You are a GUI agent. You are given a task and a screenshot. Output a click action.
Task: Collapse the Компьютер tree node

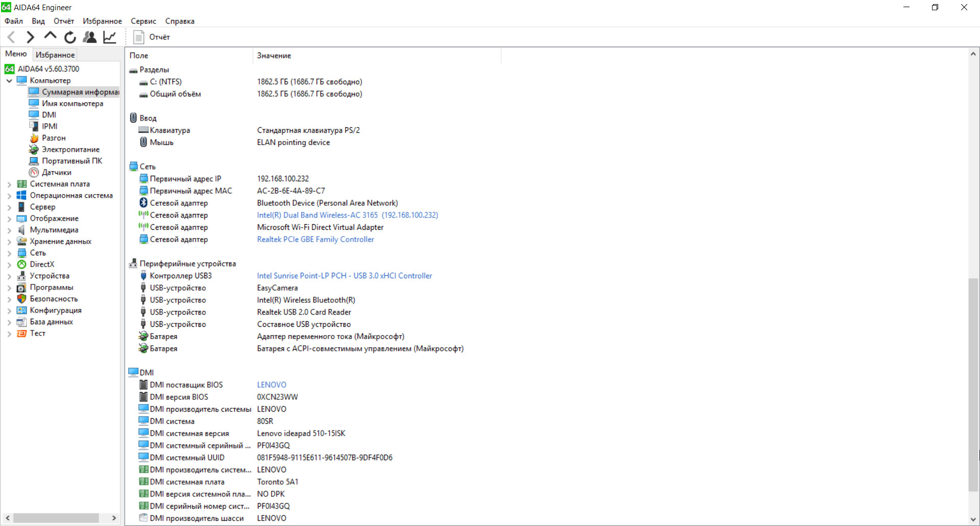(9, 81)
